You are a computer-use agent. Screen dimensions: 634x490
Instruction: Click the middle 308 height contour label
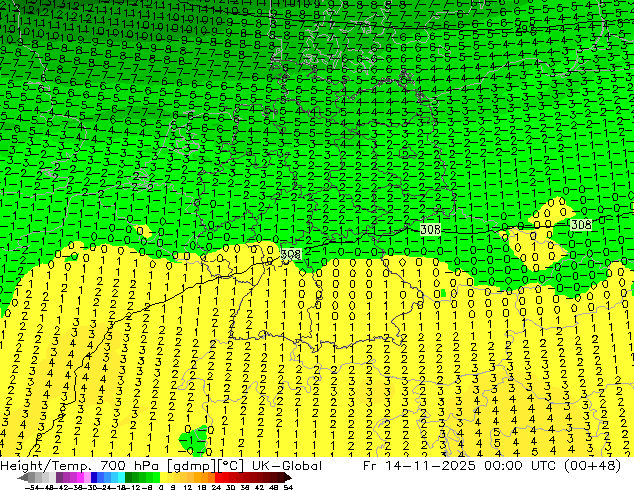click(430, 230)
